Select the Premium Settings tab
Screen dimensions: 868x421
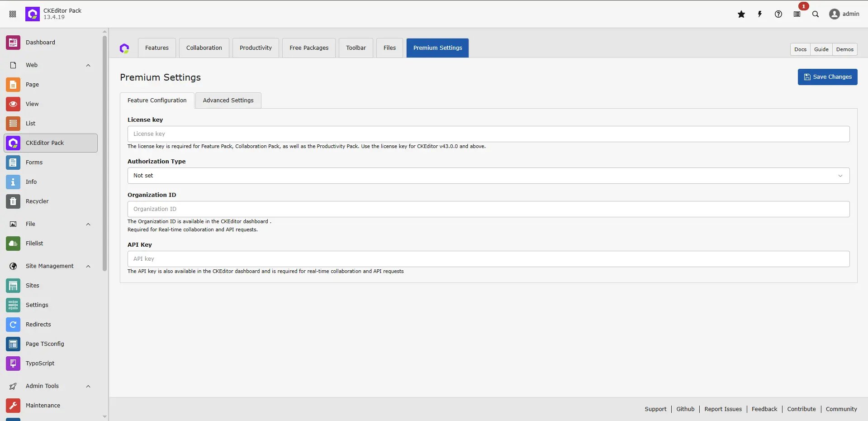pyautogui.click(x=437, y=48)
